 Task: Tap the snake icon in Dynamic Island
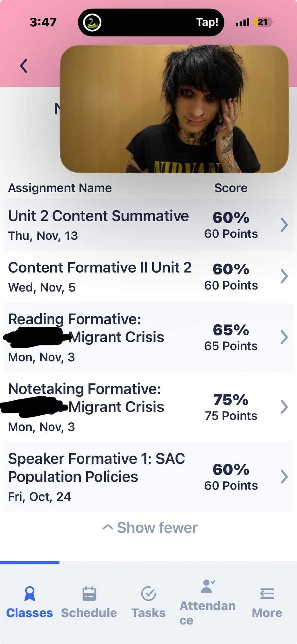(92, 23)
